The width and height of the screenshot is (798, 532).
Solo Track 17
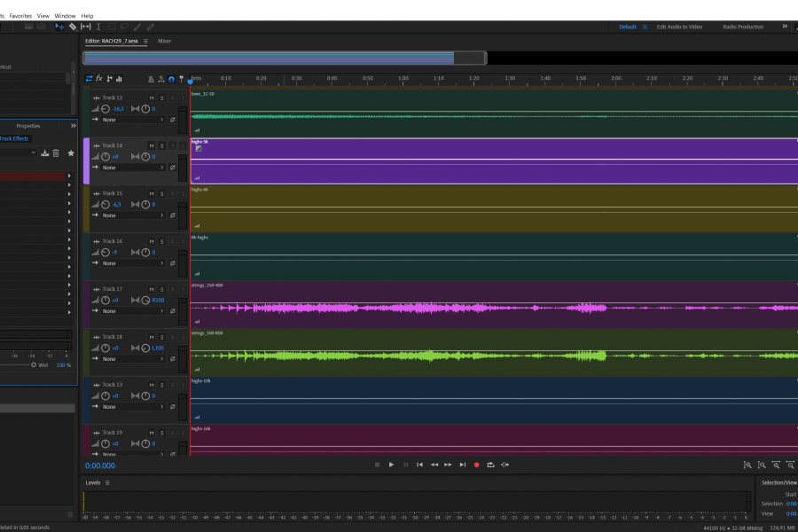161,289
